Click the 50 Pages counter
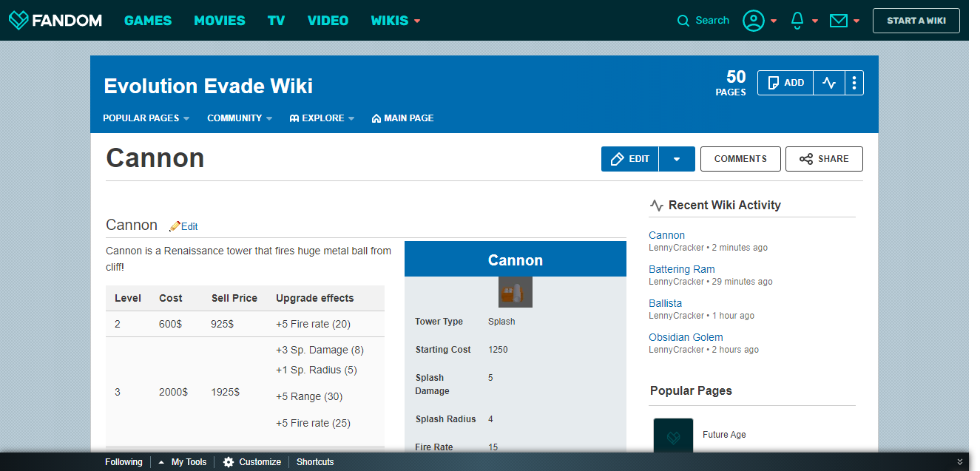 click(x=731, y=83)
